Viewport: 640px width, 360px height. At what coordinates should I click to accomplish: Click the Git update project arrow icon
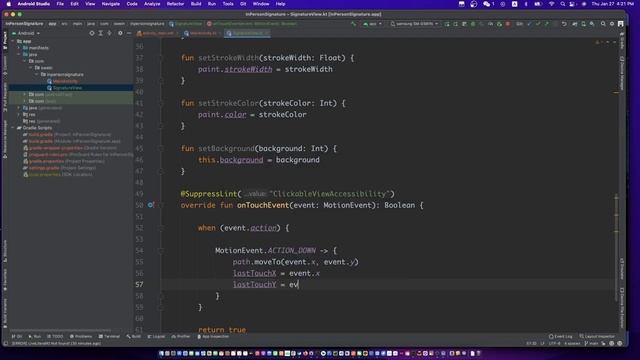(529, 24)
